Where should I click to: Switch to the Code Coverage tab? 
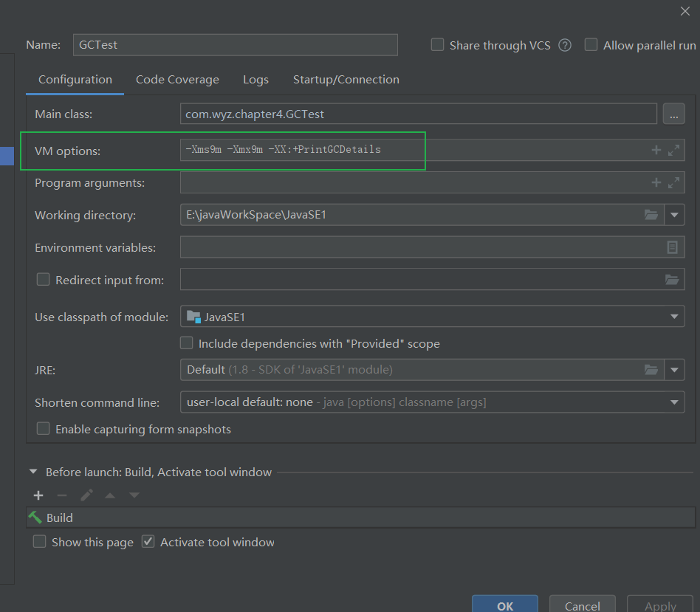(177, 80)
